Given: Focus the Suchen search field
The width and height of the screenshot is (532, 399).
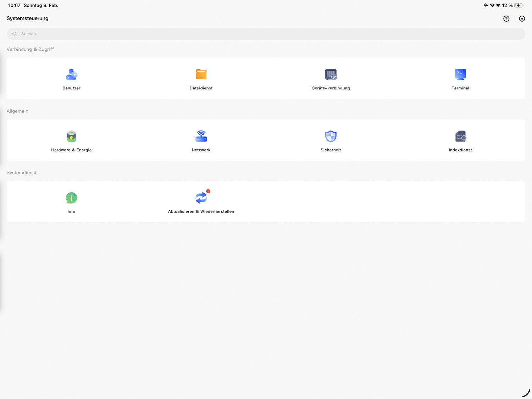Looking at the screenshot, I should coord(266,34).
